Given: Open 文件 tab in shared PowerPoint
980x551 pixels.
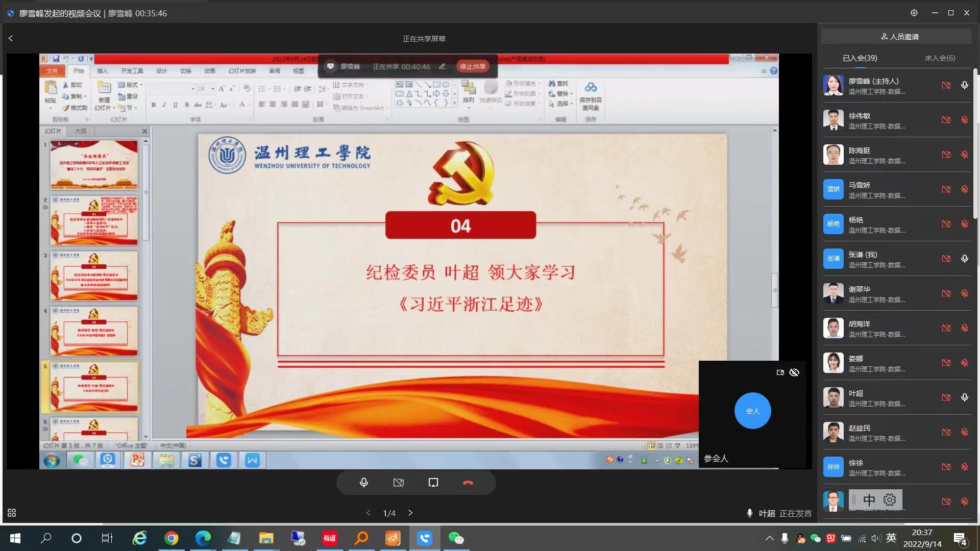Looking at the screenshot, I should click(53, 71).
